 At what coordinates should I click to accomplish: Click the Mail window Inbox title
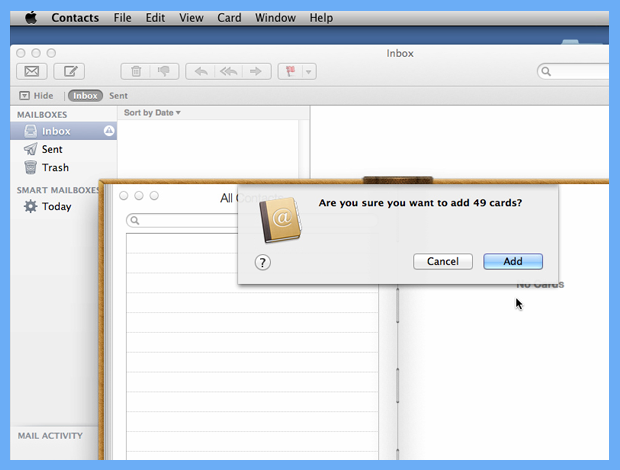coord(400,53)
